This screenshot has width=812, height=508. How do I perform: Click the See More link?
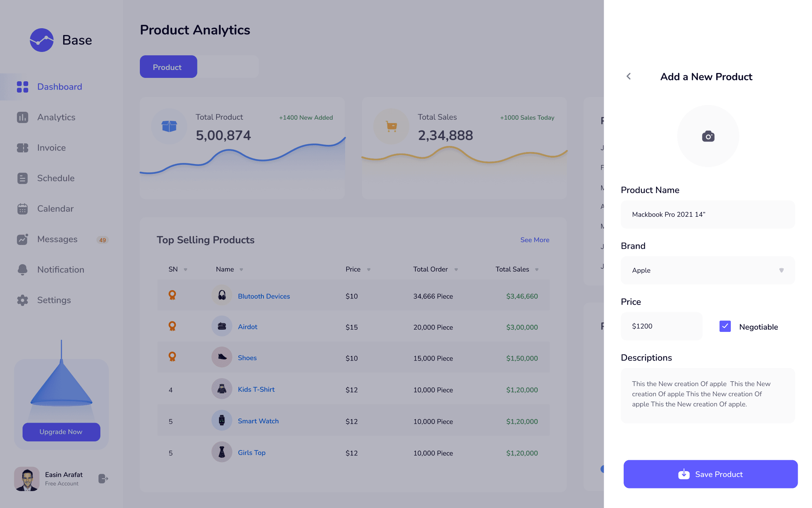pyautogui.click(x=535, y=240)
